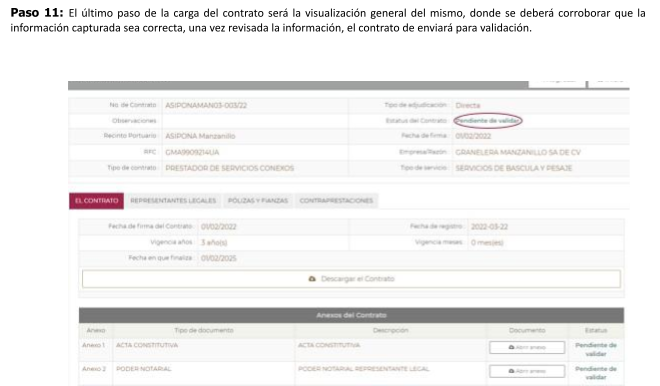This screenshot has height=386, width=660.
Task: Click SERVICIOS DE BASCULA Y PESAJE service type
Action: 514,168
